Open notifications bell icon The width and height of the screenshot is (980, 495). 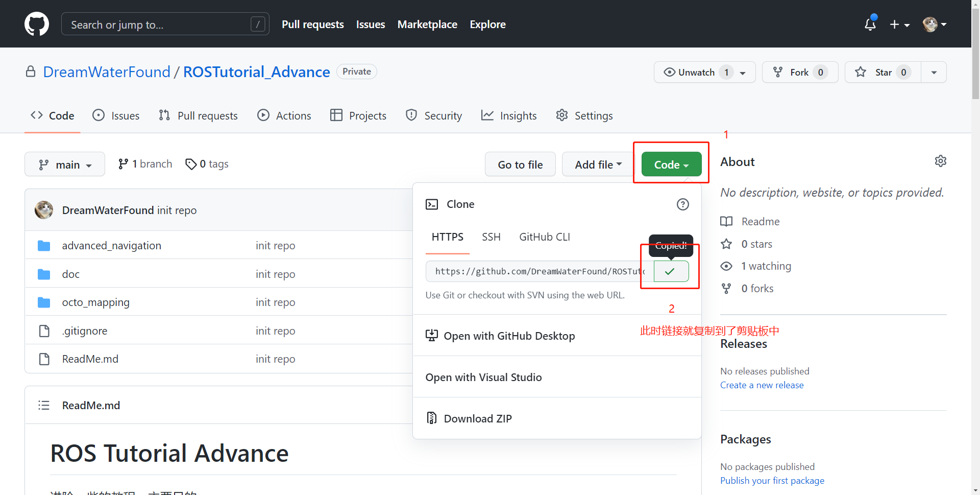870,24
